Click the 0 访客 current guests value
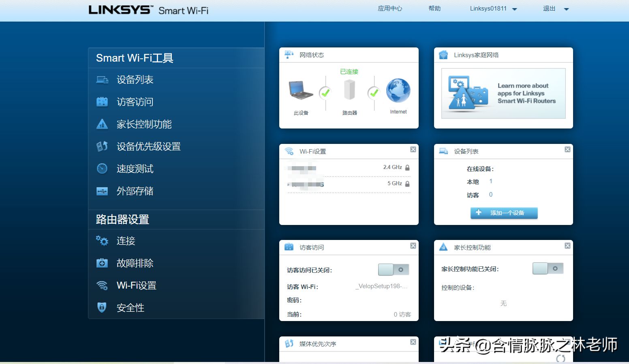 pyautogui.click(x=402, y=314)
